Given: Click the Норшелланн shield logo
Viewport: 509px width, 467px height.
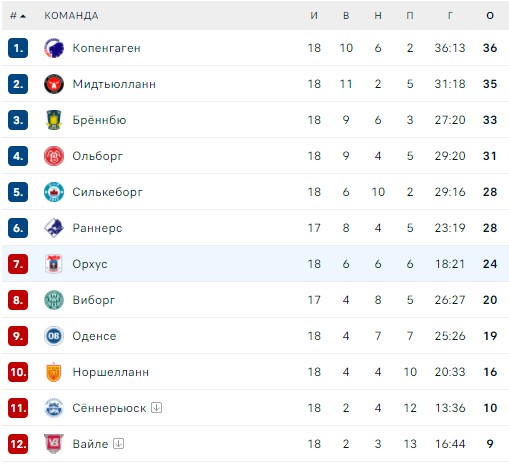Looking at the screenshot, I should click(x=54, y=372).
